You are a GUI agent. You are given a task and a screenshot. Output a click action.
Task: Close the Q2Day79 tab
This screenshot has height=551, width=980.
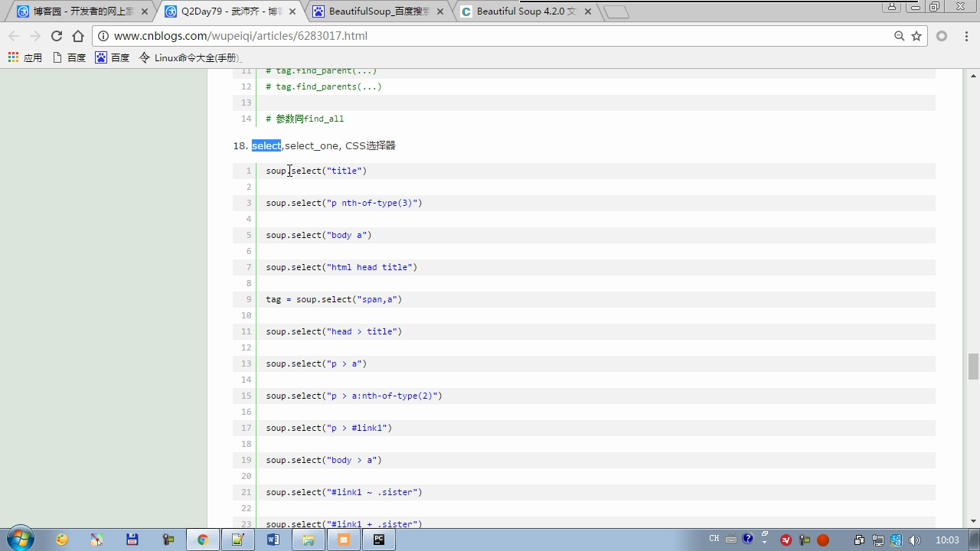pos(292,11)
